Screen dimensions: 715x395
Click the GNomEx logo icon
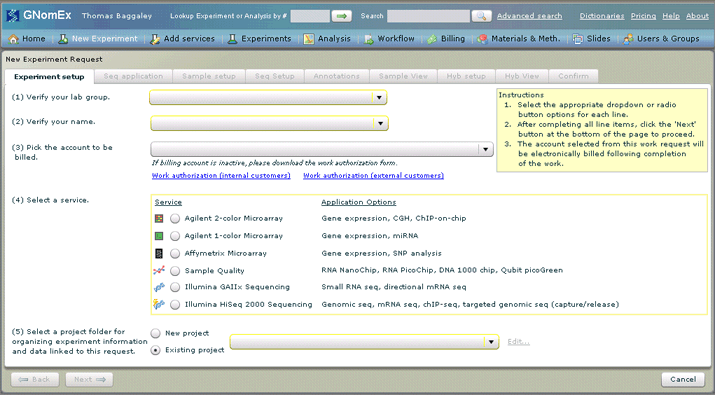(12, 16)
